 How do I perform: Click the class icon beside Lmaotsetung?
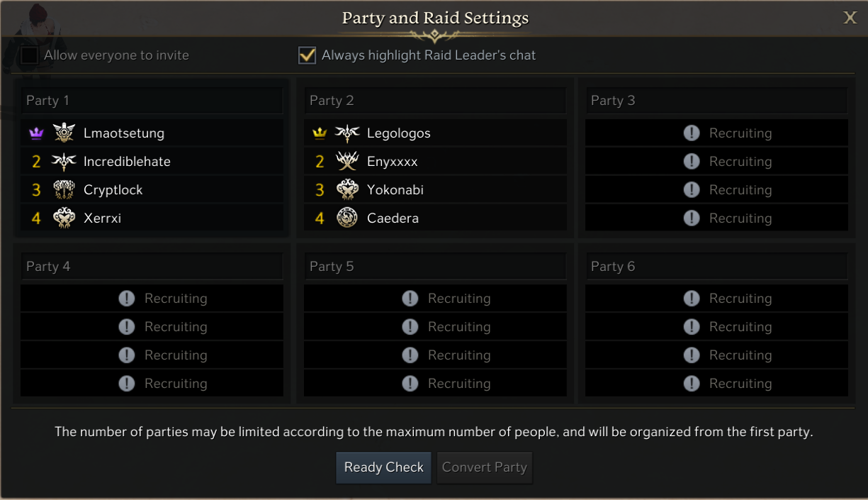point(64,133)
